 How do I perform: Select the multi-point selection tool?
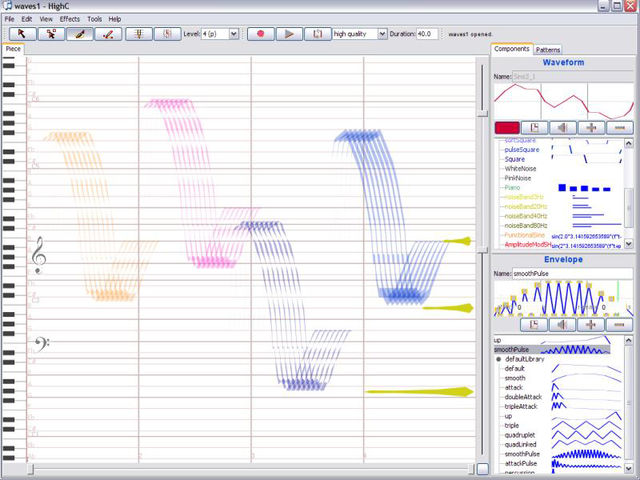[x=51, y=34]
